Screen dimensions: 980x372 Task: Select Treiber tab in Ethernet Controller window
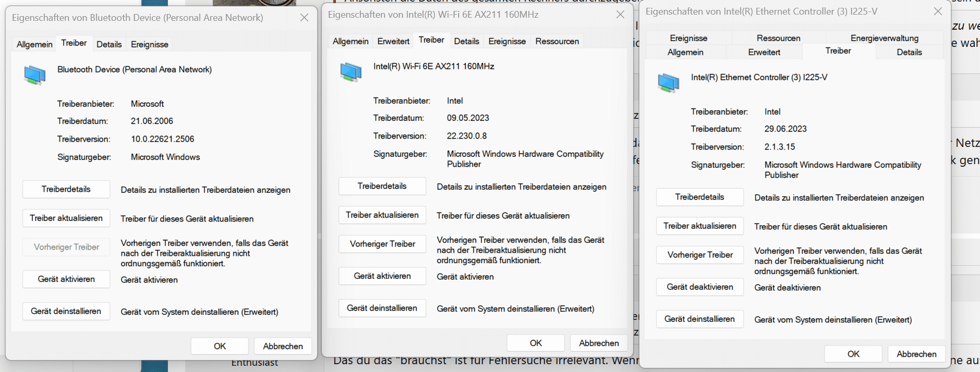[x=838, y=51]
